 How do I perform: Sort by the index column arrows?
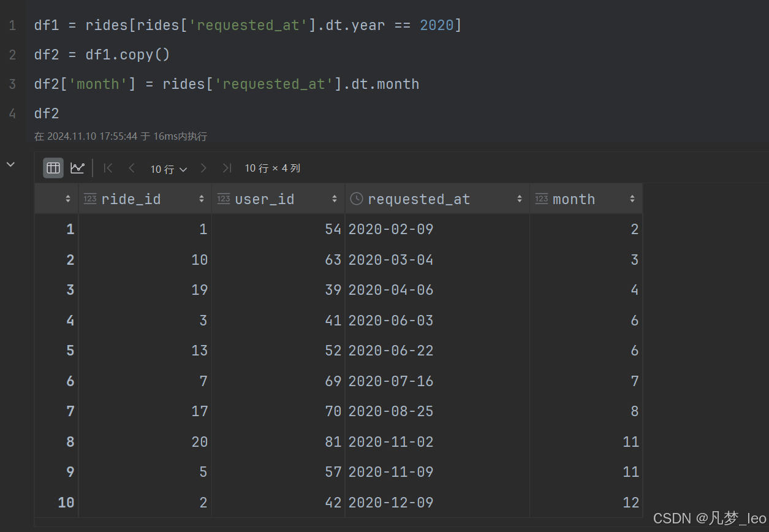68,199
